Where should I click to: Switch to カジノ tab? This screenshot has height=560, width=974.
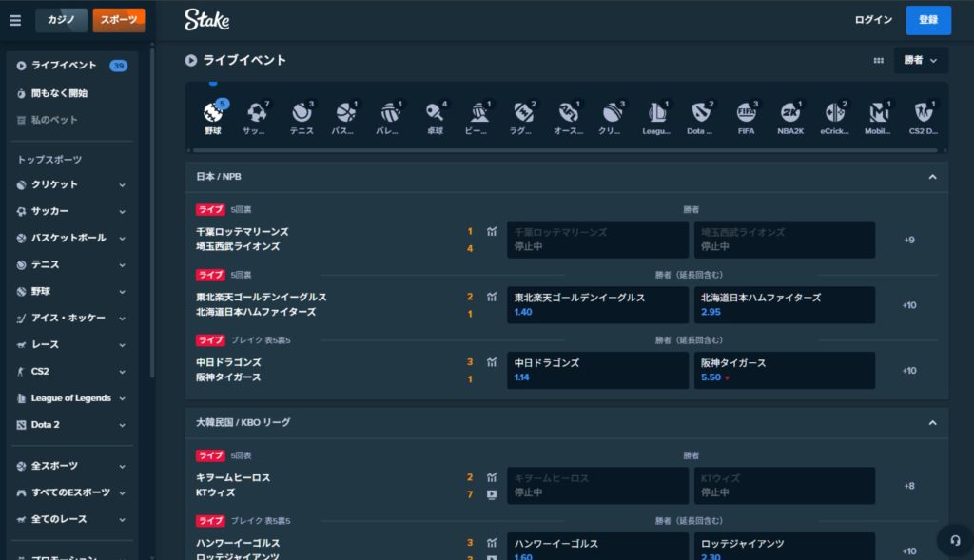pyautogui.click(x=61, y=20)
